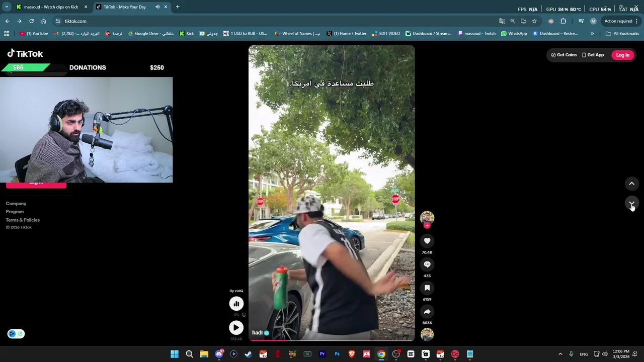Open the creator's avatar beside the video
The height and width of the screenshot is (362, 644).
[427, 217]
